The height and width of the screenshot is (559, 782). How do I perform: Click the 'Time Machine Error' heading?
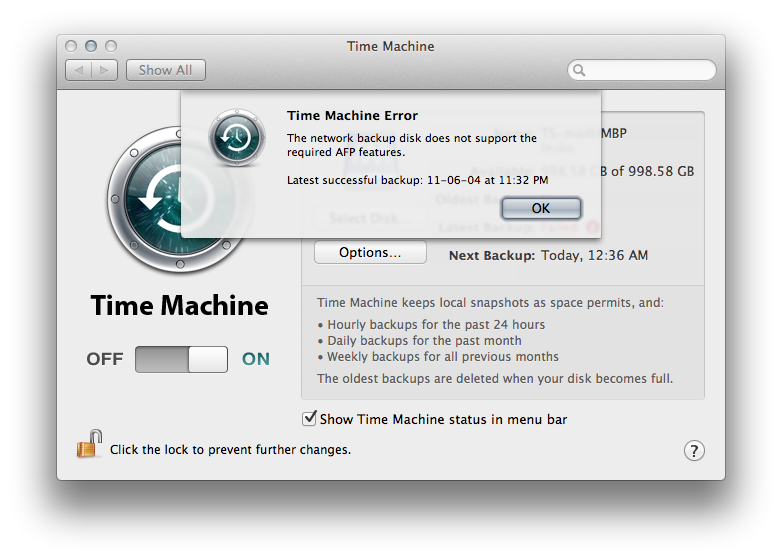point(352,116)
